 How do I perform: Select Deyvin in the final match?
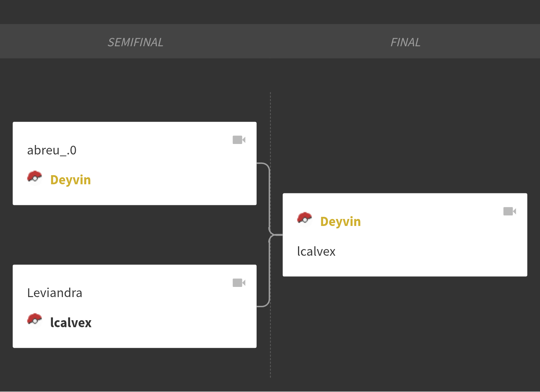[340, 222]
